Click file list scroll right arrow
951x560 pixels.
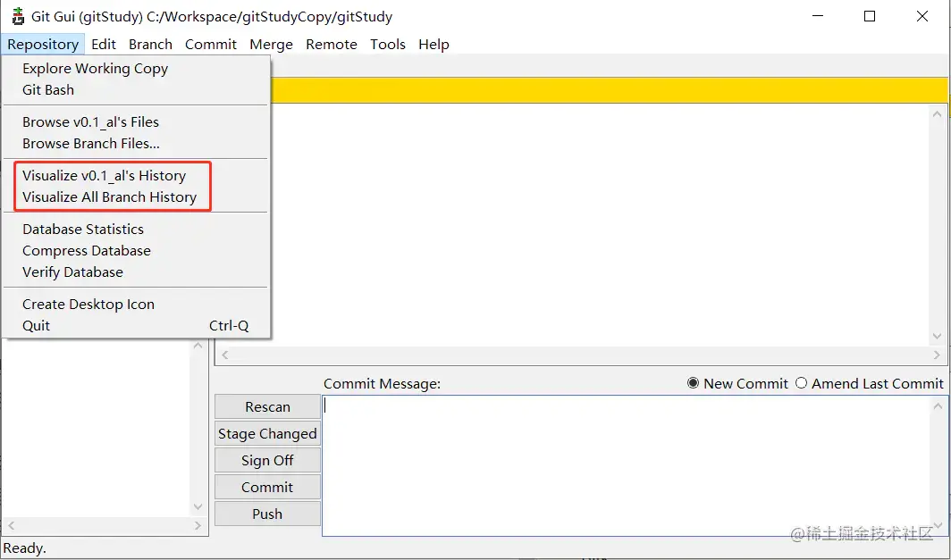[x=198, y=525]
